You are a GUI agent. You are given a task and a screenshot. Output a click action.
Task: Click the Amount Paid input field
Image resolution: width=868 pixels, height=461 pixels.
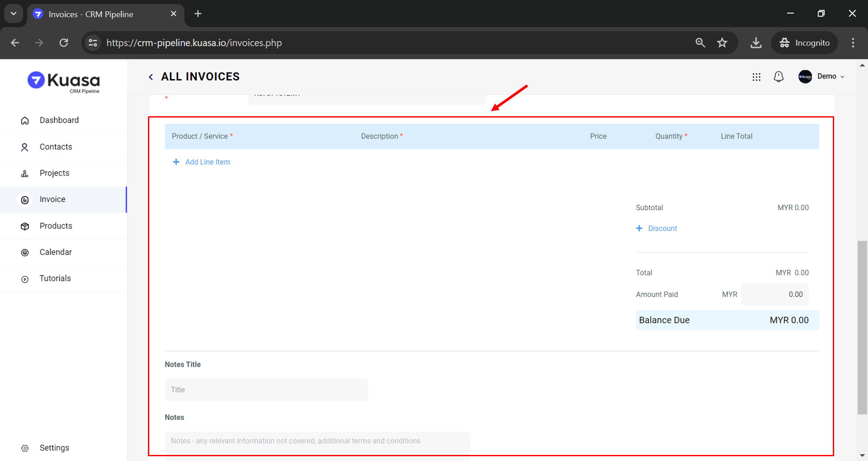tap(775, 294)
